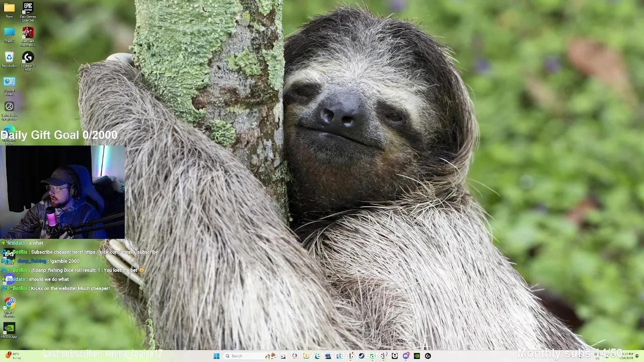Open the Logitech G HUB desktop shortcut
Viewport: 644px width, 362px height.
tap(28, 61)
